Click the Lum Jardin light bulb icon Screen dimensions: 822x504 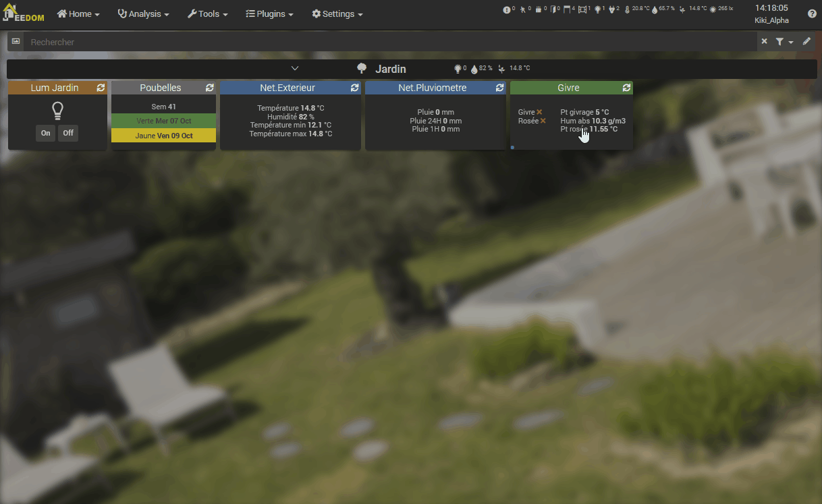click(x=58, y=111)
